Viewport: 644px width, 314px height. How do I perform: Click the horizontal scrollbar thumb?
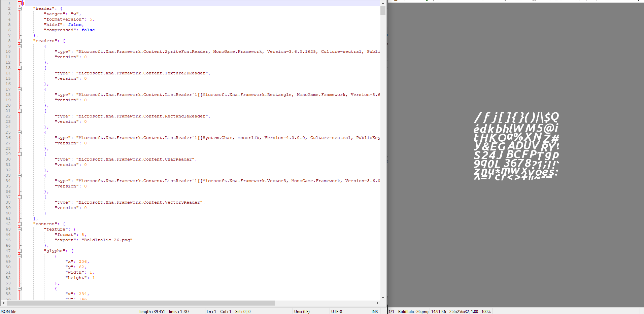(141, 303)
